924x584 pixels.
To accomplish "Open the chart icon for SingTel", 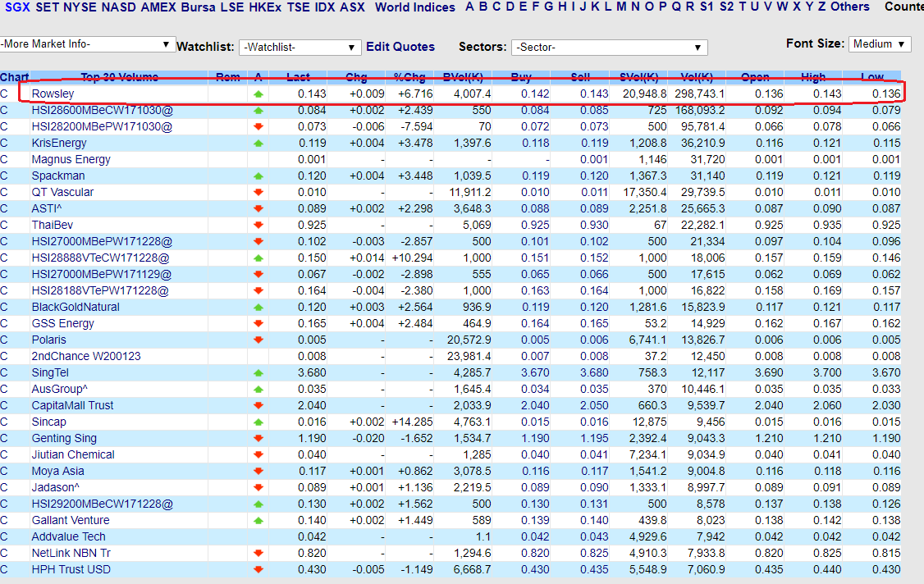I will click(x=6, y=372).
